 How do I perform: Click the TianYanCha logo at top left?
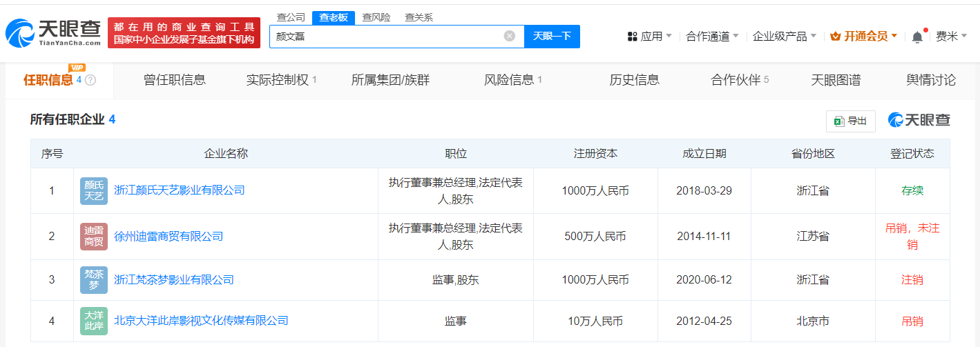[x=52, y=32]
